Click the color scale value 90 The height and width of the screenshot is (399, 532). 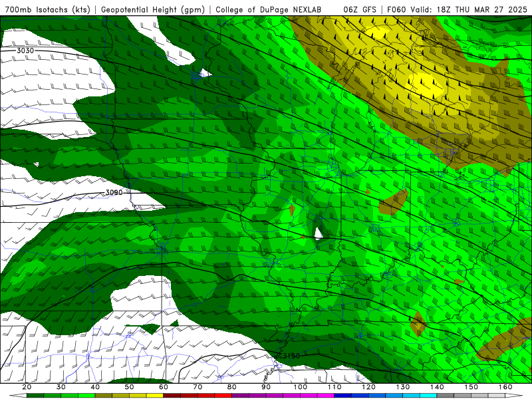coord(266,387)
